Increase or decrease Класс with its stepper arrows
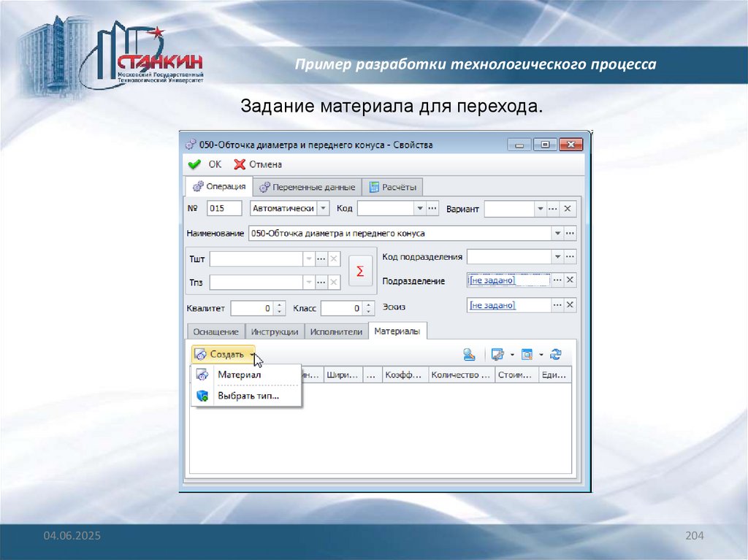 pos(368,309)
